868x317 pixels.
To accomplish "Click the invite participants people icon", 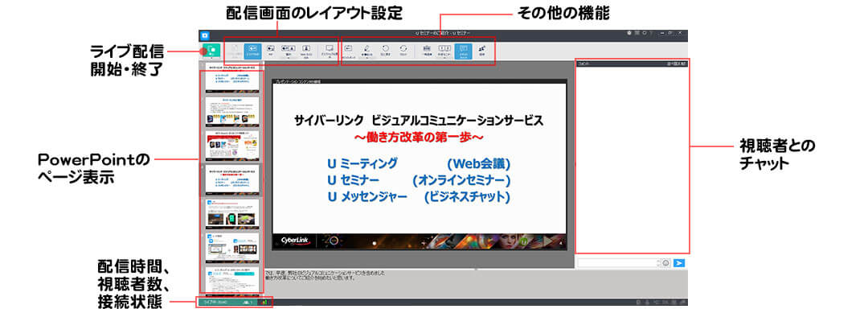I will point(481,51).
